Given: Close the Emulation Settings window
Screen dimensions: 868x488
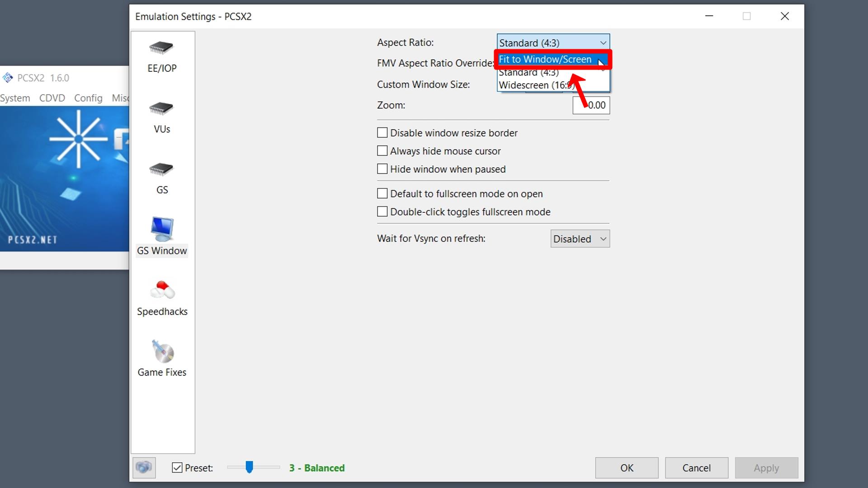Looking at the screenshot, I should [785, 16].
